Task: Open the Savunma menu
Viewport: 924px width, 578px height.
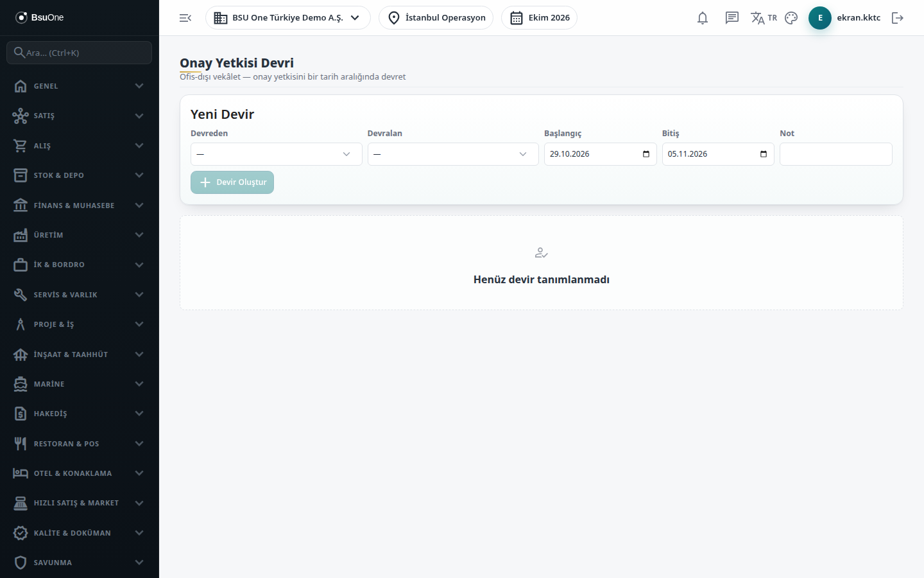Action: point(80,563)
